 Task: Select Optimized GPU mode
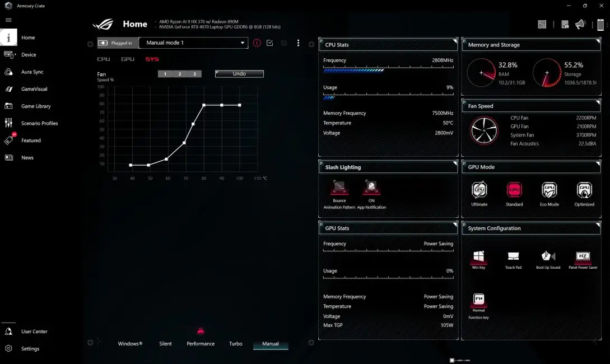pyautogui.click(x=584, y=190)
